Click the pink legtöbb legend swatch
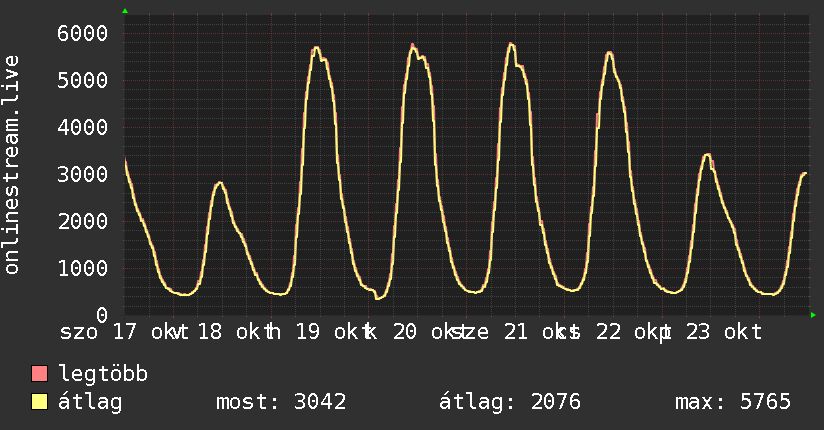This screenshot has width=824, height=430. click(x=39, y=373)
